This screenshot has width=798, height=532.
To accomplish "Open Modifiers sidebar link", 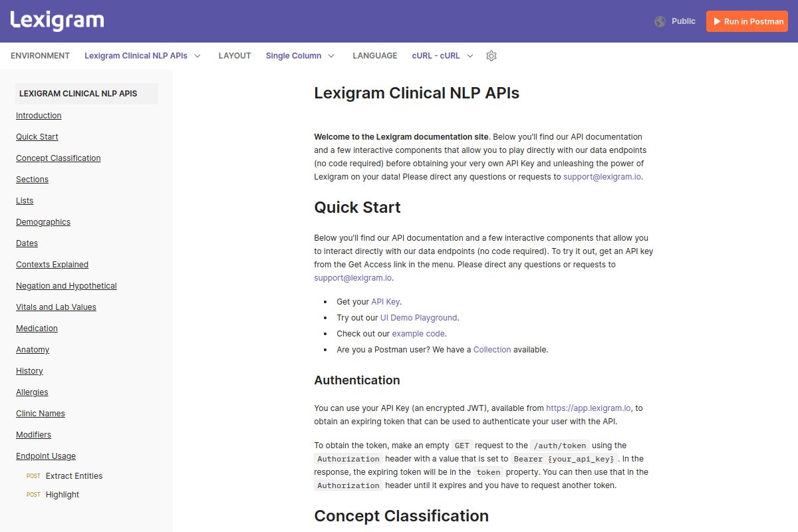I will click(33, 435).
